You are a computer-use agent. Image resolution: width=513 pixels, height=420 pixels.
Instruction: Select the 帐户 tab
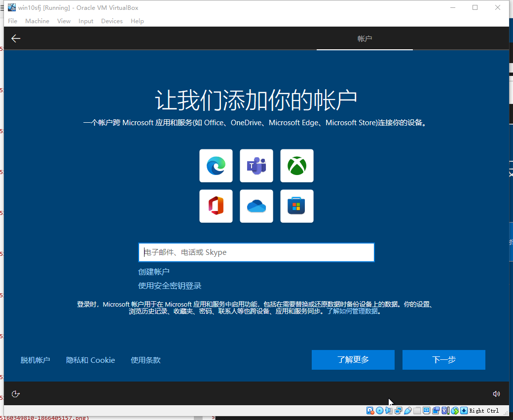pos(365,38)
